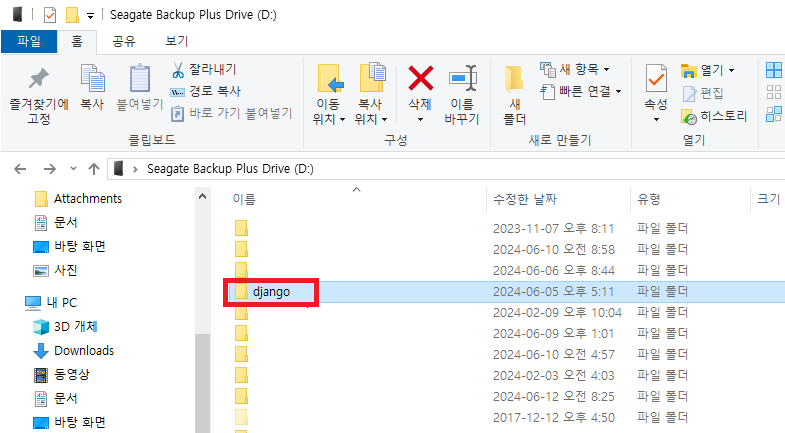Click Quick Access properties checkmark icon
785x433 pixels.
50,15
